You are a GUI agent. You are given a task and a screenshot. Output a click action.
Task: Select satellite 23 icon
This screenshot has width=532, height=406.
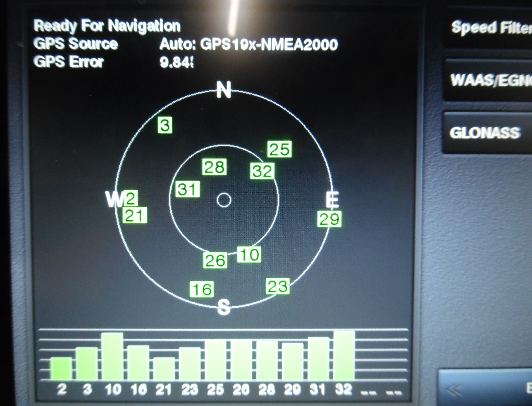(277, 286)
